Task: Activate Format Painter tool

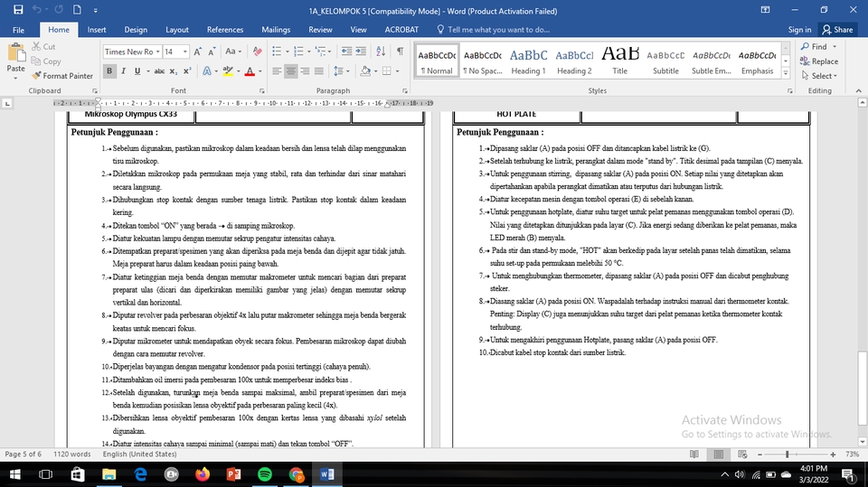Action: click(62, 76)
